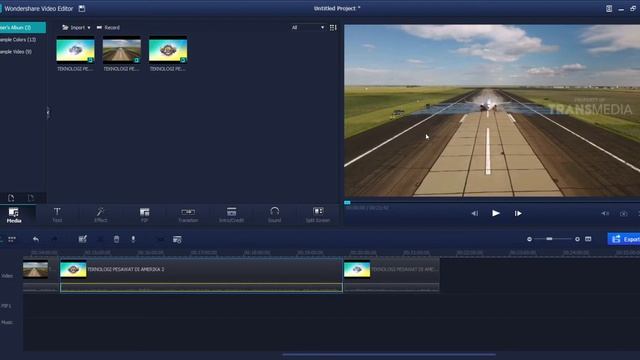640x360 pixels.
Task: Click the timeline zoom slider handle
Action: (x=549, y=239)
